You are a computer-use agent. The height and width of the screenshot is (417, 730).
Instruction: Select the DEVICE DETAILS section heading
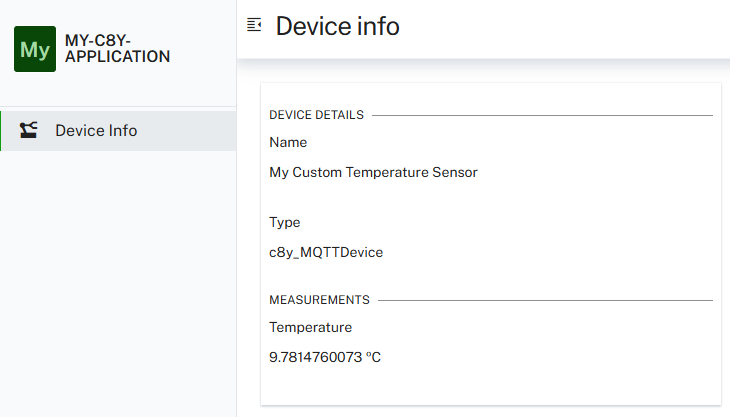[x=316, y=115]
